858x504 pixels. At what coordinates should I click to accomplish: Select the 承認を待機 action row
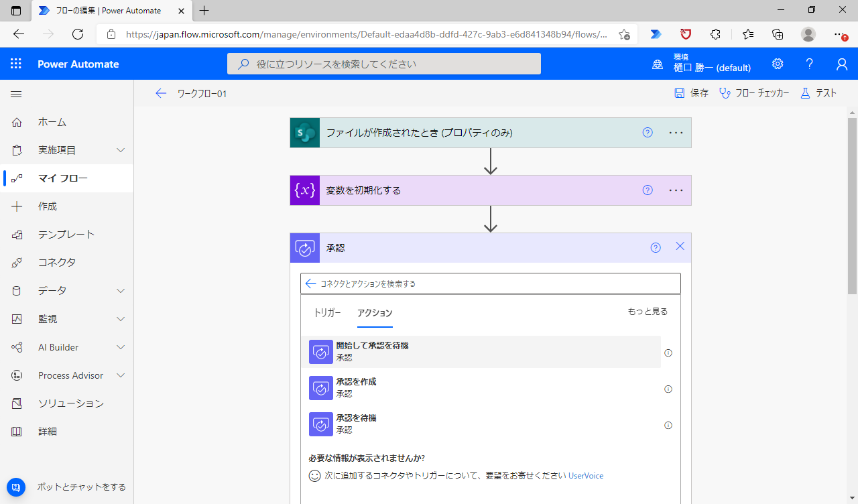481,424
